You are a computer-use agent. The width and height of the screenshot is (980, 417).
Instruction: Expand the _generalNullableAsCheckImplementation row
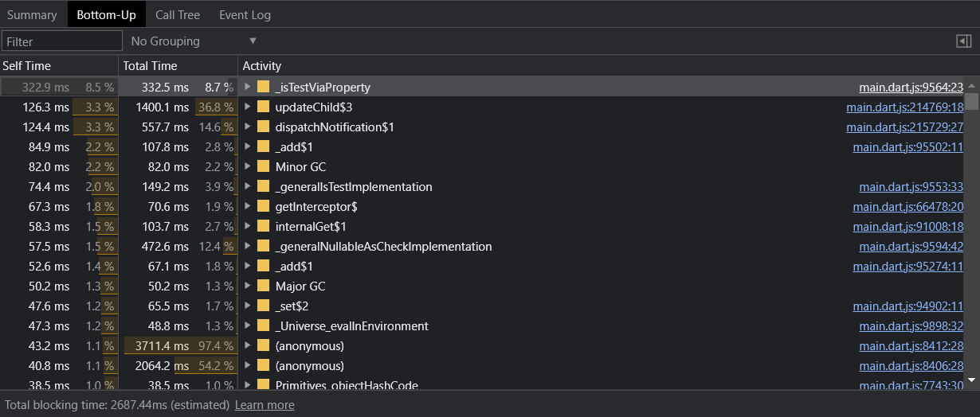tap(248, 246)
